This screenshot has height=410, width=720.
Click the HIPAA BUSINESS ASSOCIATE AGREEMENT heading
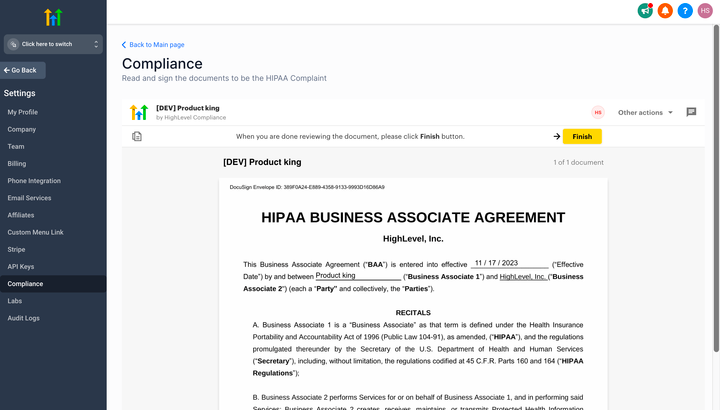tap(413, 217)
